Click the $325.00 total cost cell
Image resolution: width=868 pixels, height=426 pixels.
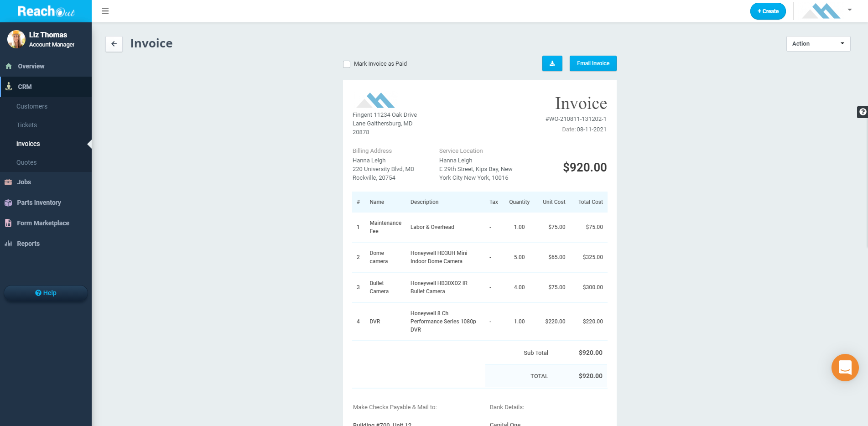point(593,257)
